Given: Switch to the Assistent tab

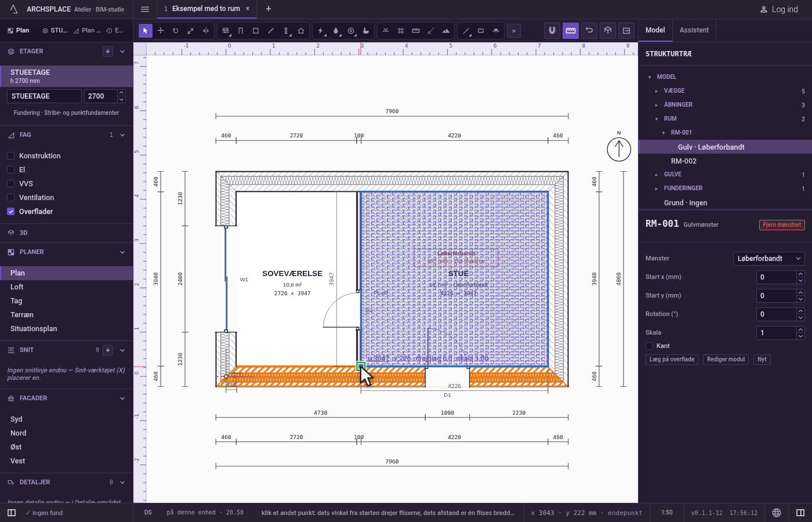Looking at the screenshot, I should pyautogui.click(x=694, y=30).
